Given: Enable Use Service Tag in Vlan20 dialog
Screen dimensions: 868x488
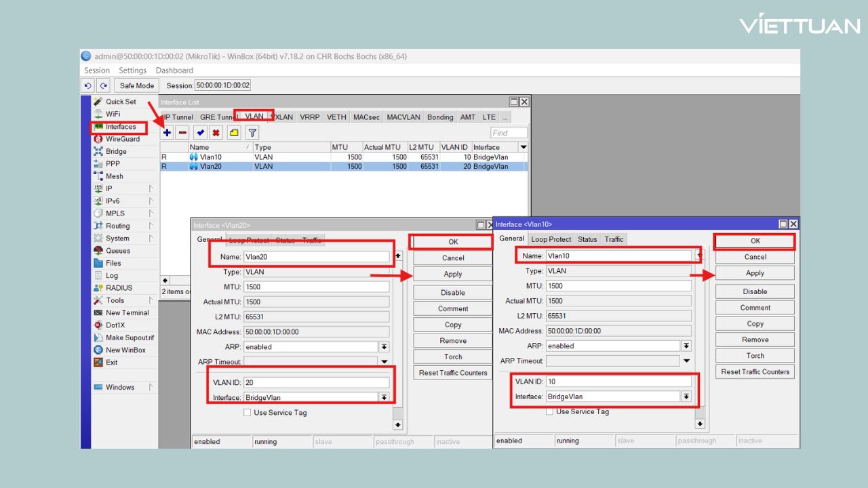Looking at the screenshot, I should 248,413.
